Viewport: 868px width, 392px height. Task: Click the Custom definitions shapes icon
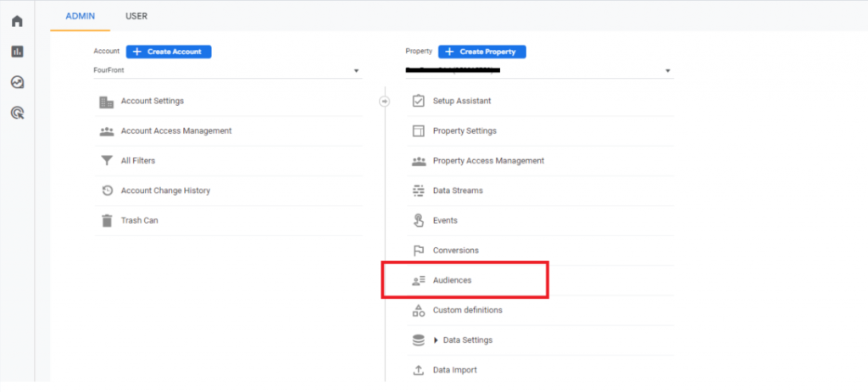pos(419,310)
